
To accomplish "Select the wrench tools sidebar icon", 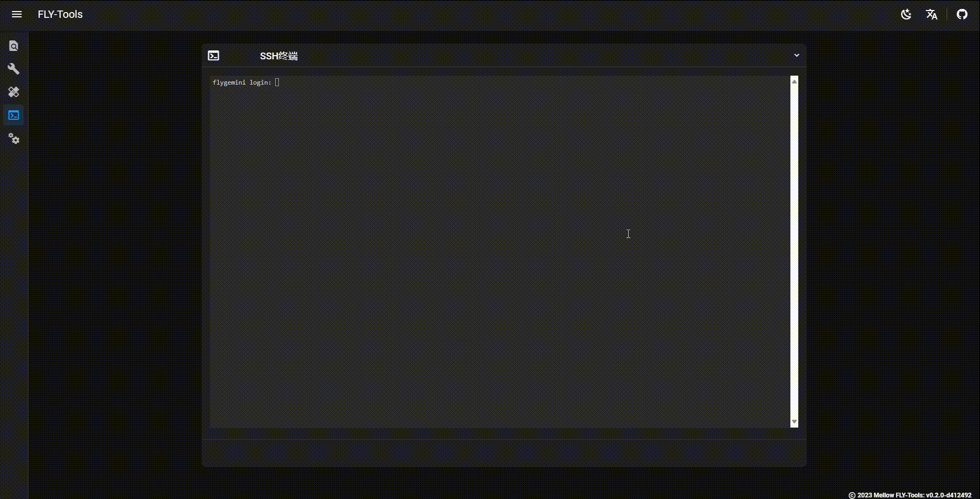I will click(14, 69).
